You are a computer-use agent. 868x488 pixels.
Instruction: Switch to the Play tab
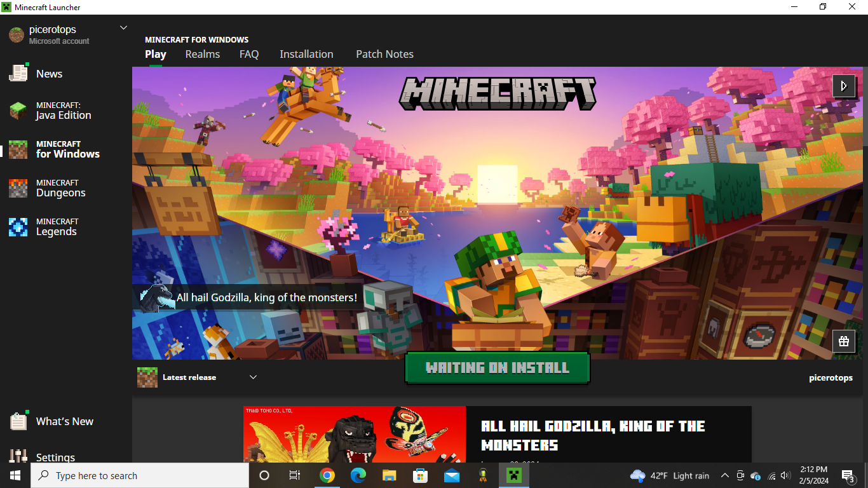pyautogui.click(x=156, y=55)
